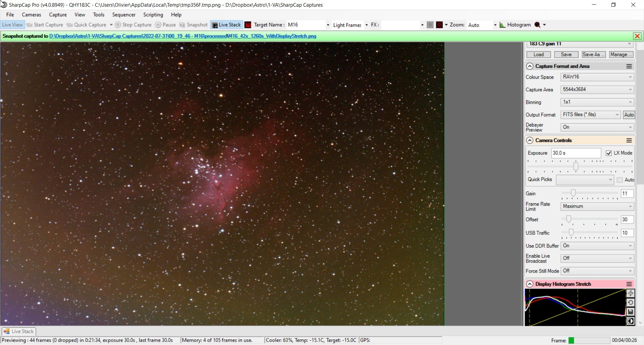Open the reticule overlay red-cross icon
The height and width of the screenshot is (345, 644).
pos(439,25)
